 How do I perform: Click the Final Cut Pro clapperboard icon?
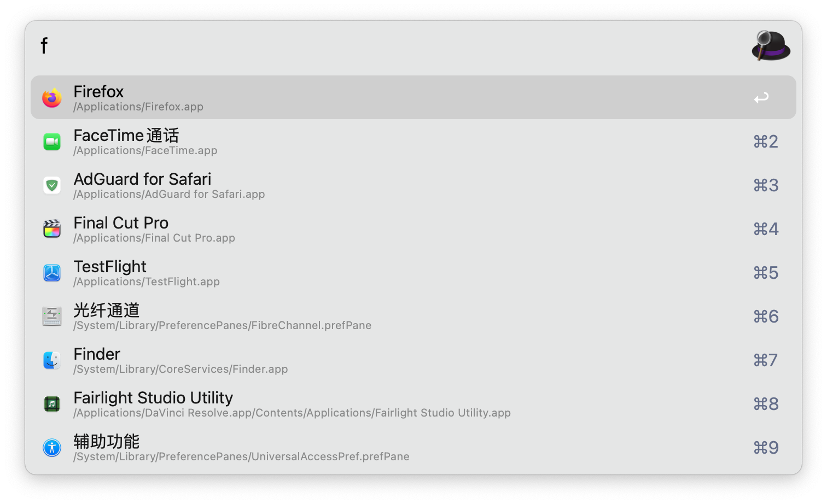pyautogui.click(x=52, y=229)
